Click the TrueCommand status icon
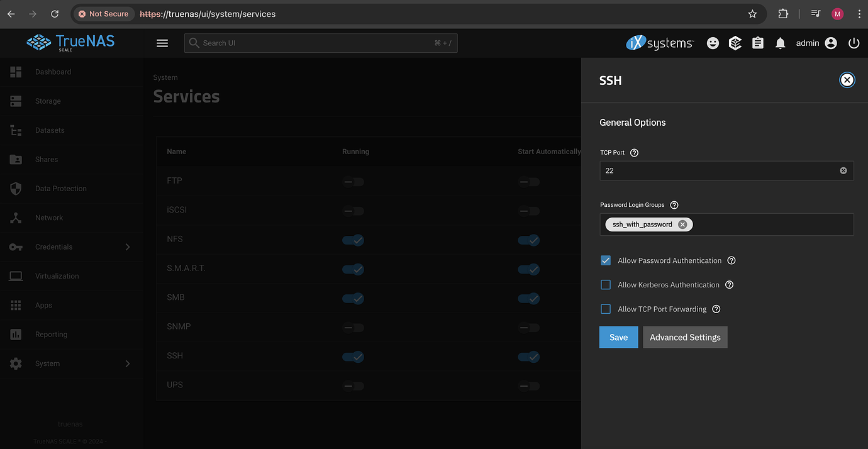Image resolution: width=868 pixels, height=449 pixels. [x=735, y=43]
